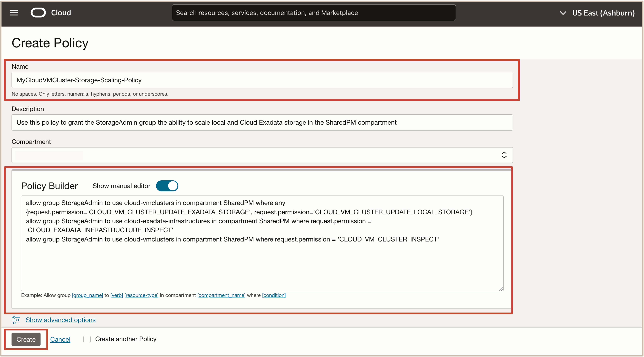Click the [condition] example link
The height and width of the screenshot is (357, 644).
point(274,295)
